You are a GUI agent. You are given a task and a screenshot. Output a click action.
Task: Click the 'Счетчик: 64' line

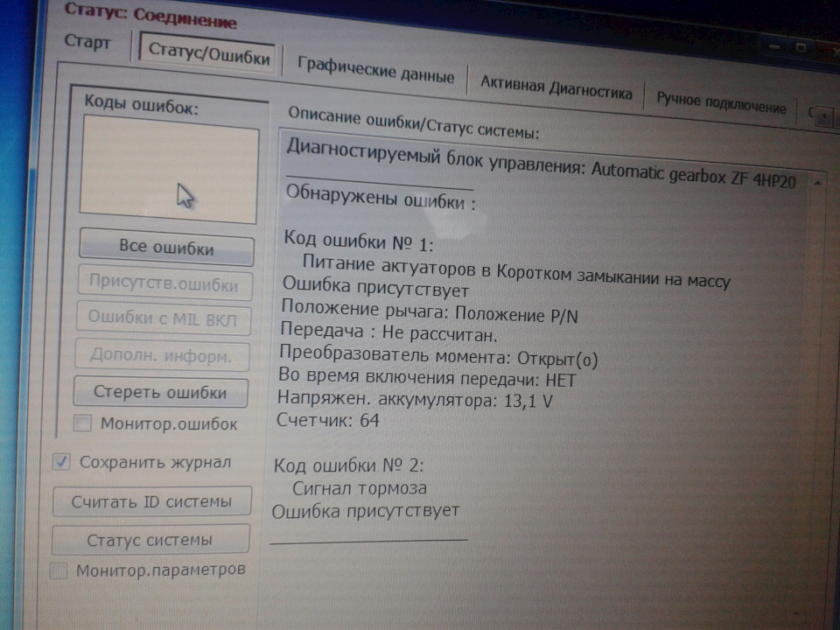coord(327,419)
